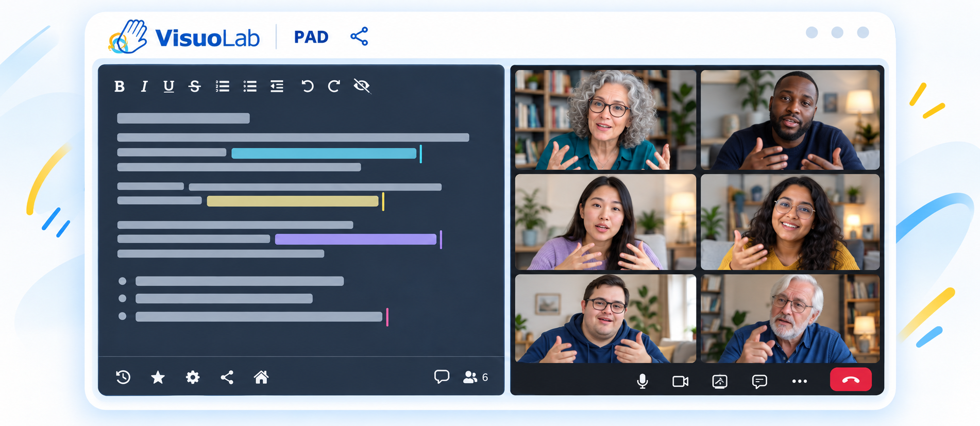980x426 pixels.
Task: Toggle italic formatting in the pad toolbar
Action: tap(144, 86)
